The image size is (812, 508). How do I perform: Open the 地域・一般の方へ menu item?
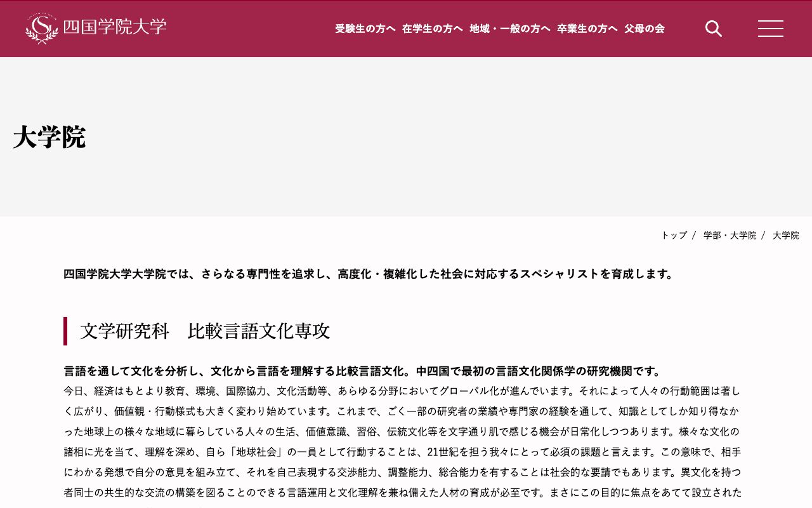tap(509, 28)
